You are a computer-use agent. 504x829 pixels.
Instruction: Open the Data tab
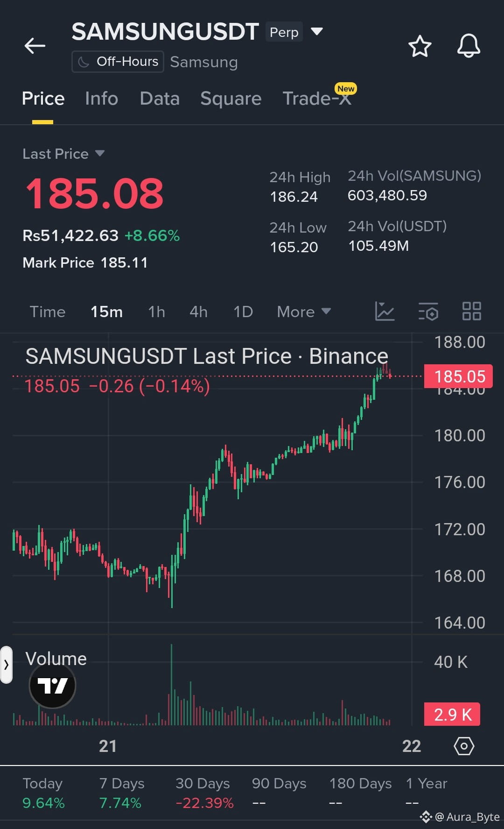pos(160,99)
